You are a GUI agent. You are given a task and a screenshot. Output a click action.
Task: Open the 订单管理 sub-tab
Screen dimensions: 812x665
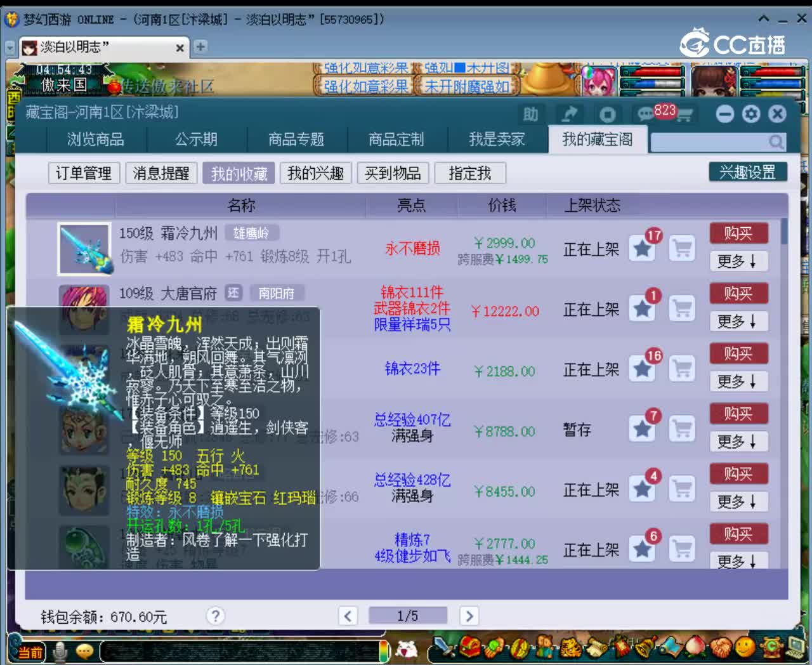[x=84, y=173]
